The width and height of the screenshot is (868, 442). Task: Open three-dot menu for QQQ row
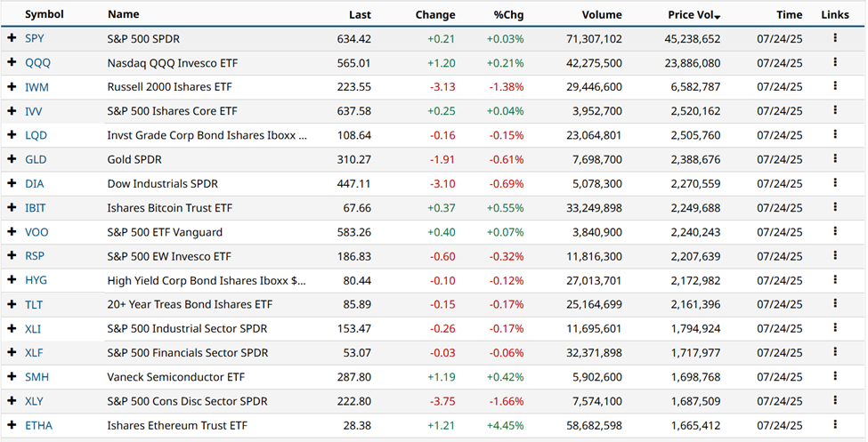(x=835, y=63)
